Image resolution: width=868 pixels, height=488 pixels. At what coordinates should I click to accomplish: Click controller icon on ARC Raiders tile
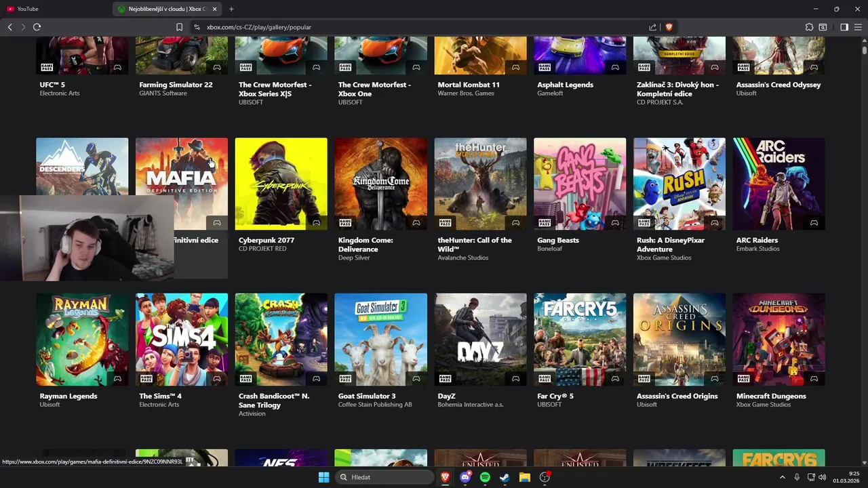[x=814, y=223]
